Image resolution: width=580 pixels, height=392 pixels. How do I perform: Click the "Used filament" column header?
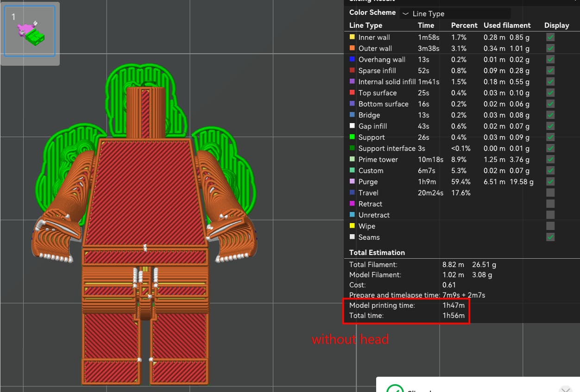507,25
